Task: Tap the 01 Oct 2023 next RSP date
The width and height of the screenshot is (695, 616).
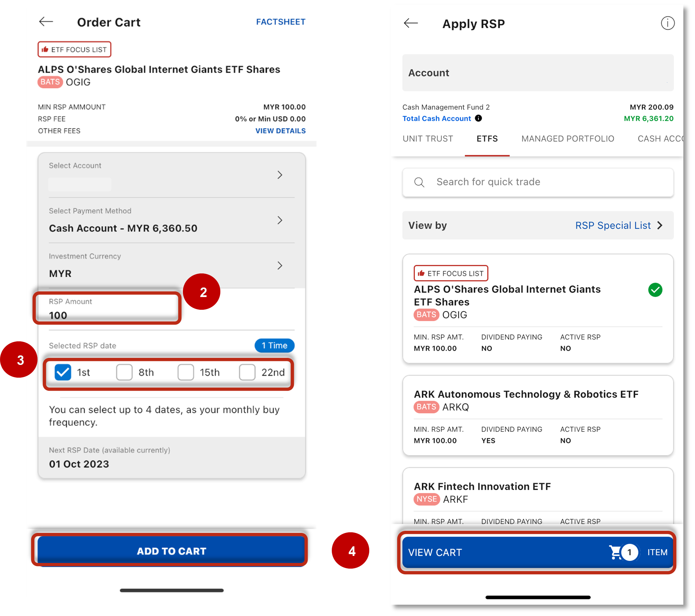Action: coord(79,464)
